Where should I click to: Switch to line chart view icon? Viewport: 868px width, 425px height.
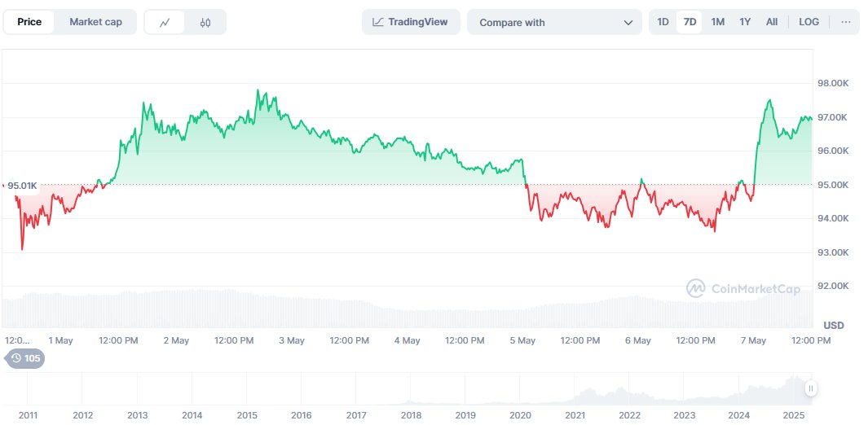[x=165, y=23]
